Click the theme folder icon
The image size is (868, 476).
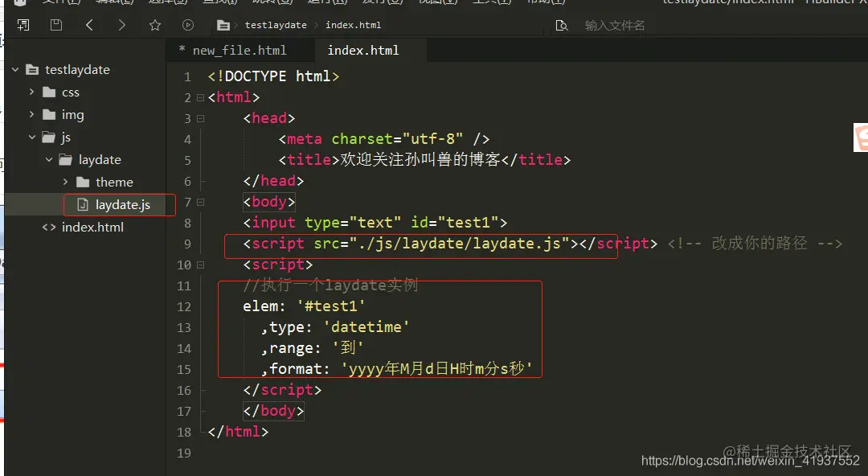pyautogui.click(x=83, y=183)
